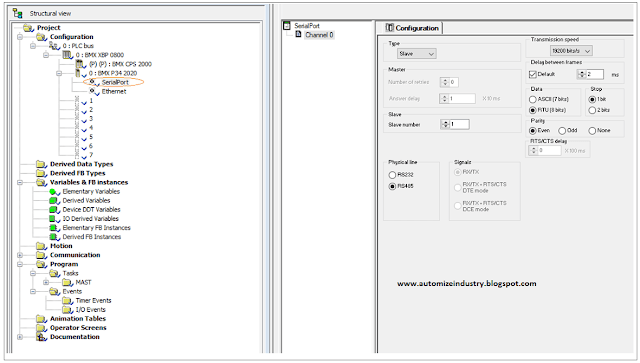This screenshot has height=363, width=640.
Task: Select rack slot 4 in tree
Action: (x=91, y=128)
